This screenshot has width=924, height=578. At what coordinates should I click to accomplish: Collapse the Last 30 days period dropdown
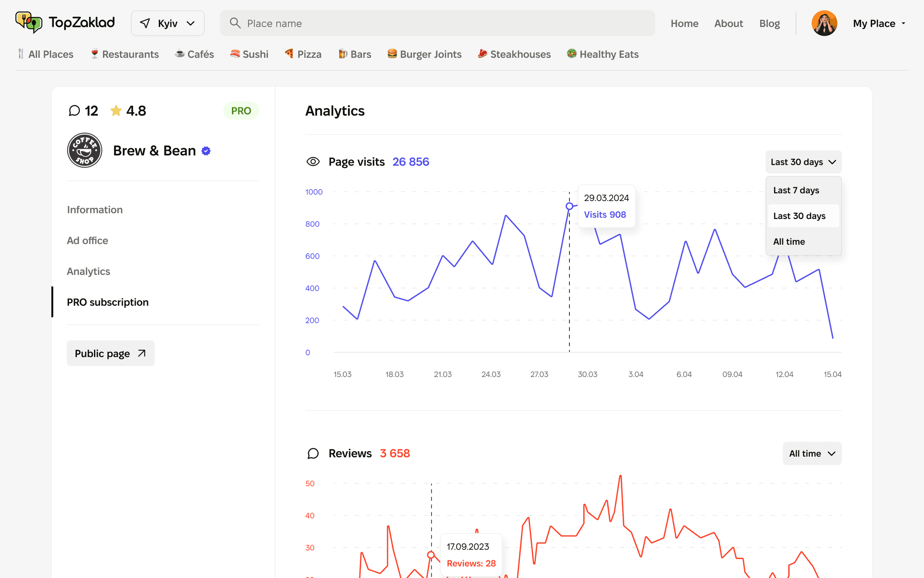click(803, 162)
